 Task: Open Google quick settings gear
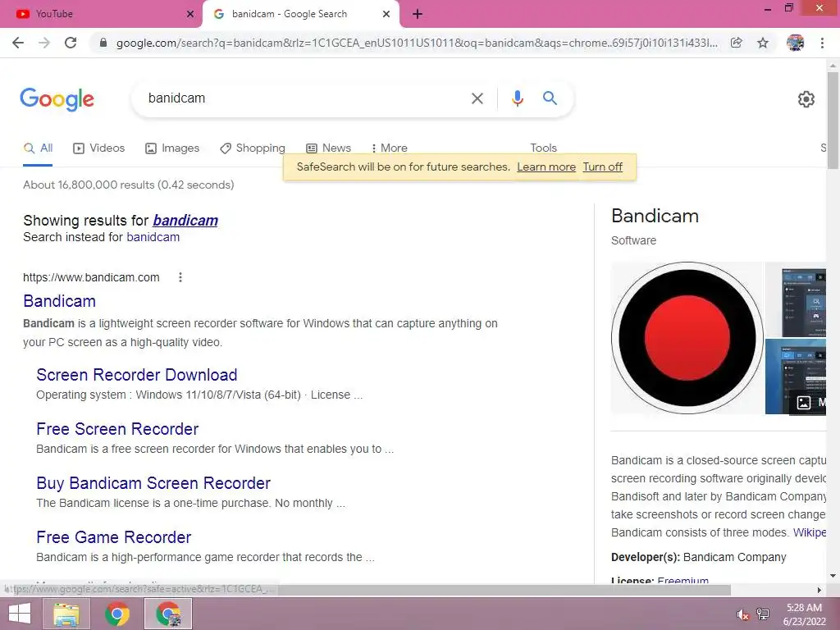[x=806, y=99]
